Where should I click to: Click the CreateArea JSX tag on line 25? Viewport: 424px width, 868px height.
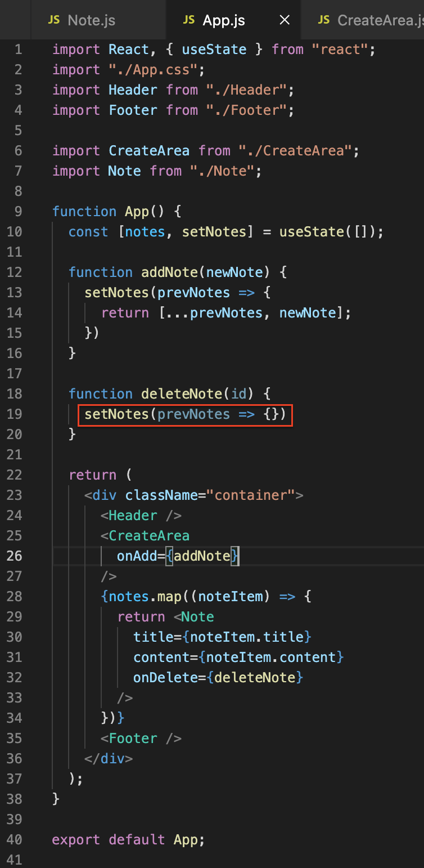click(x=149, y=535)
